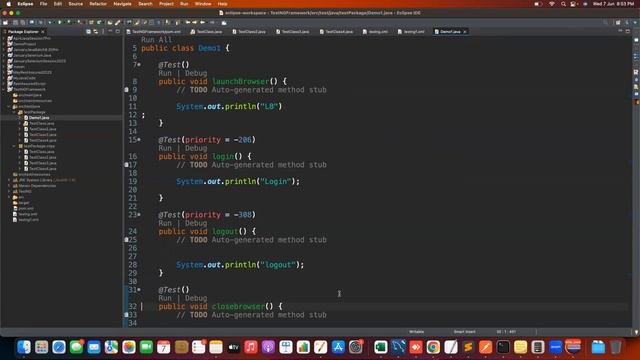Click the task marker at line 9
Screen dimensions: 640x360
click(127, 90)
